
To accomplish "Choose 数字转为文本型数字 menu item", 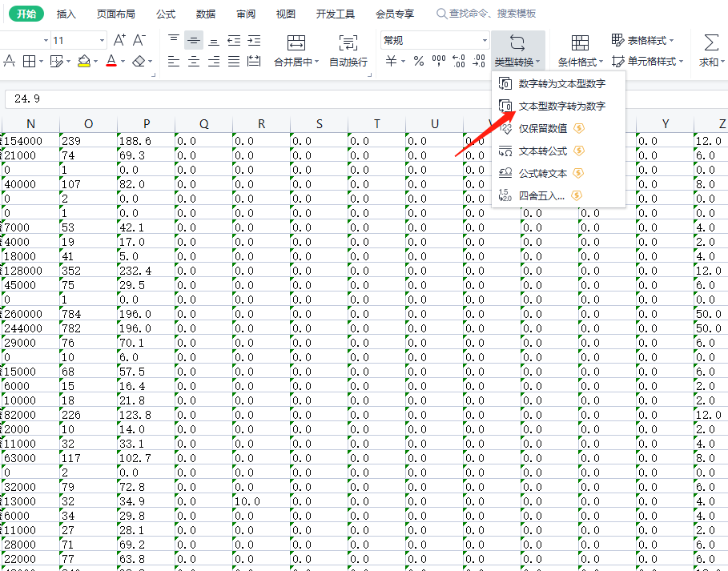I will click(558, 83).
